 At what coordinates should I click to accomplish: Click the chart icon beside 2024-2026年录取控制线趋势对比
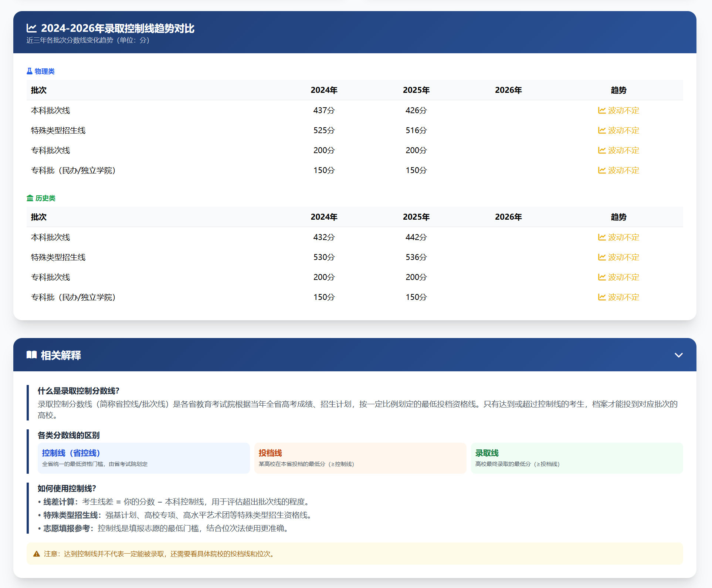[31, 28]
